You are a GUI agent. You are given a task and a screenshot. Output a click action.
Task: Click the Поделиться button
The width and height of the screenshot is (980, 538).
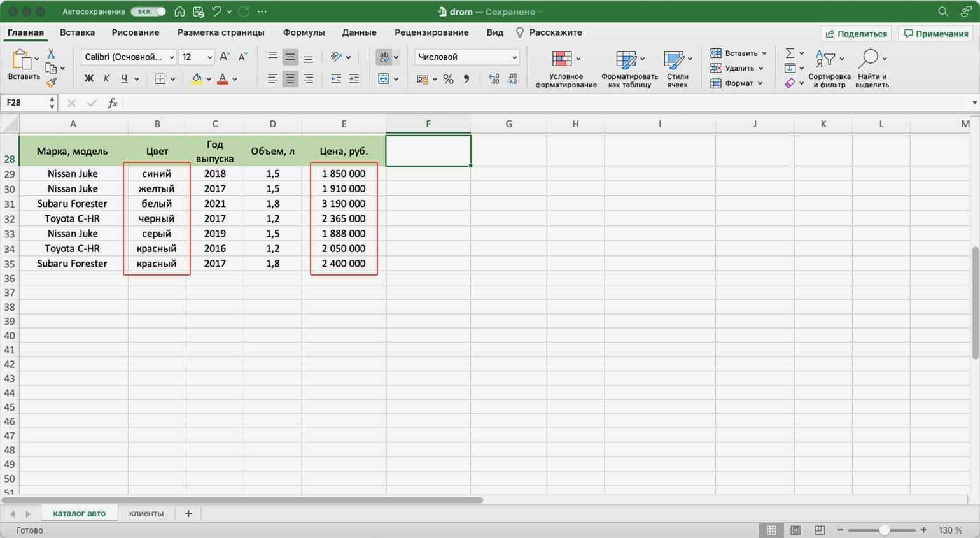tap(855, 34)
